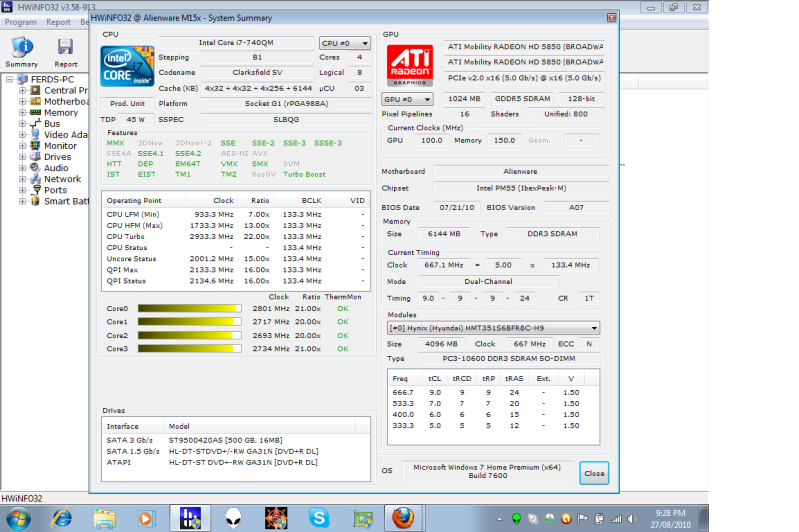Open the Program menu
799x532 pixels.
tap(20, 22)
